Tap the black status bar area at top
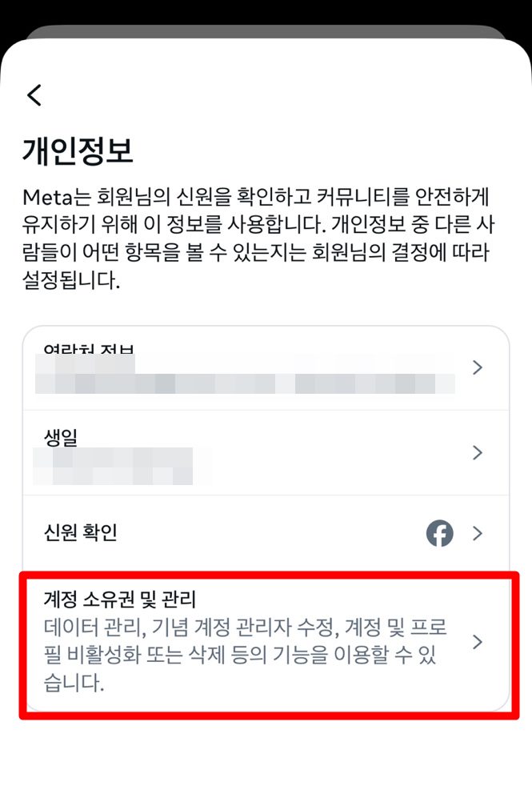Screen dimensions: 532x806 (266, 11)
